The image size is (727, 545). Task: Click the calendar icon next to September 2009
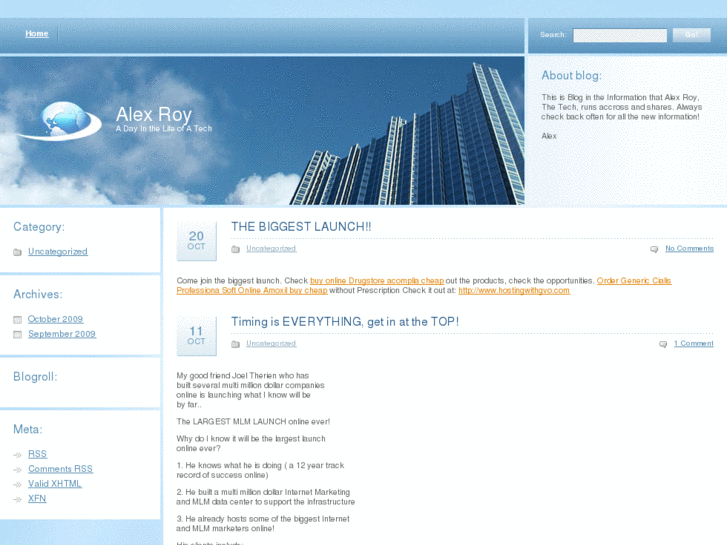tap(18, 334)
